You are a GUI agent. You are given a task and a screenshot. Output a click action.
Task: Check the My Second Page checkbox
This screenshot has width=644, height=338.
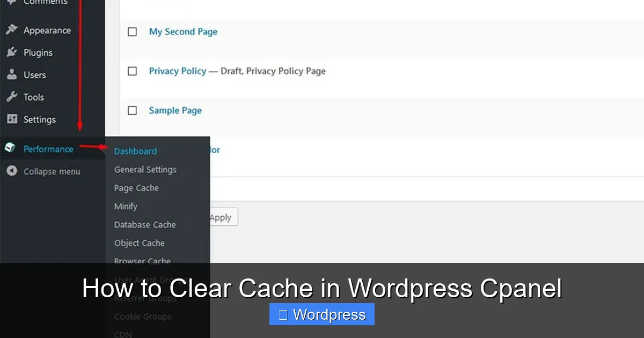coord(132,31)
